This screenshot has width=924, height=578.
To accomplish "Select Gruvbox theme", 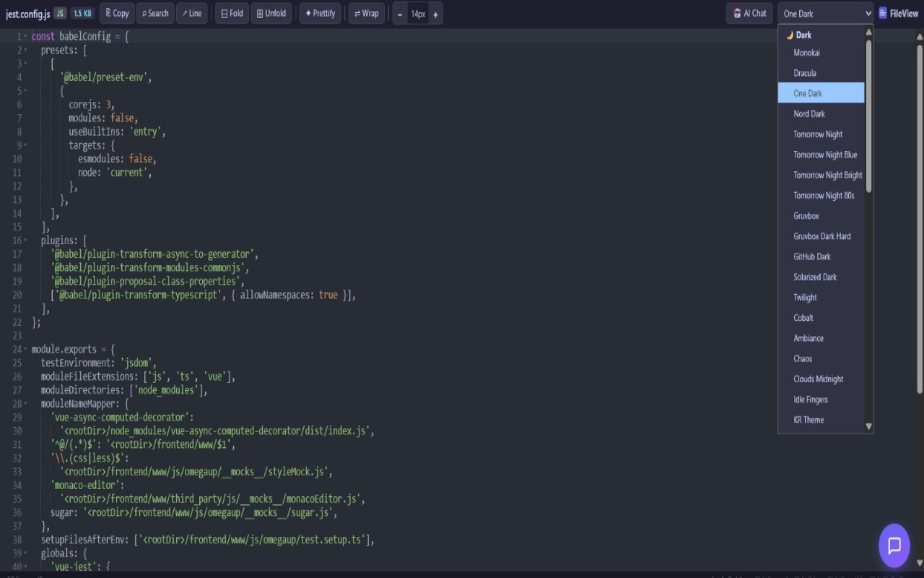I will (x=821, y=216).
